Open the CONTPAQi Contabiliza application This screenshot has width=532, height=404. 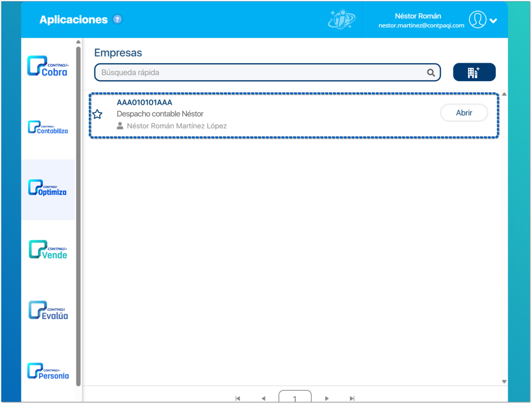point(48,128)
